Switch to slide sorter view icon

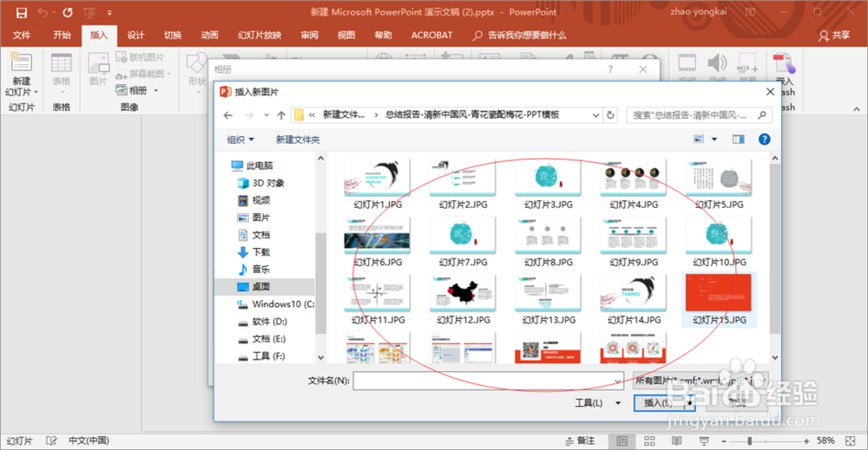(649, 440)
